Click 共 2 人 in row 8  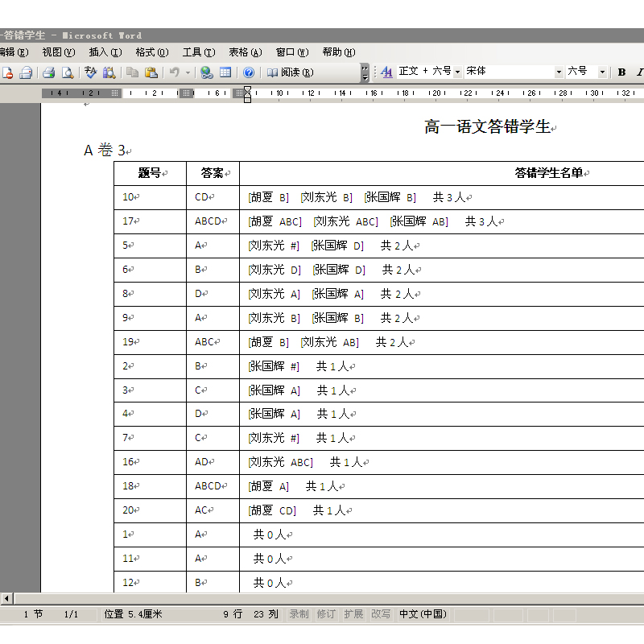tap(397, 294)
